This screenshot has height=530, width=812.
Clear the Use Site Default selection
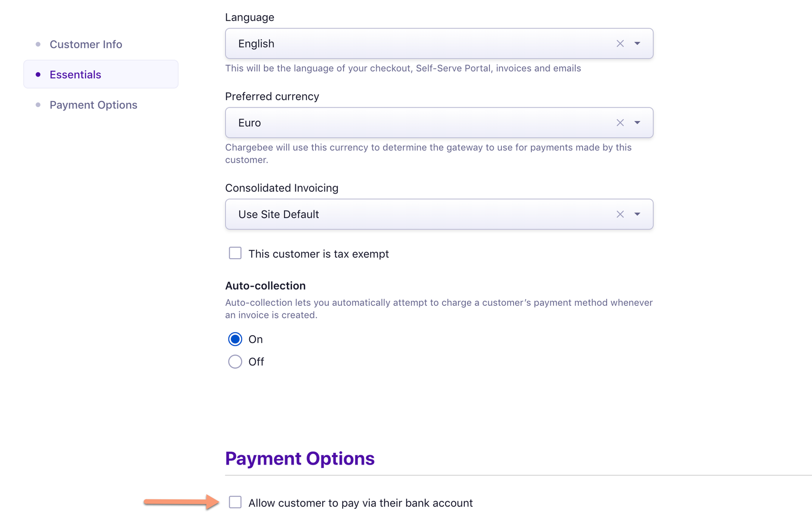(620, 214)
